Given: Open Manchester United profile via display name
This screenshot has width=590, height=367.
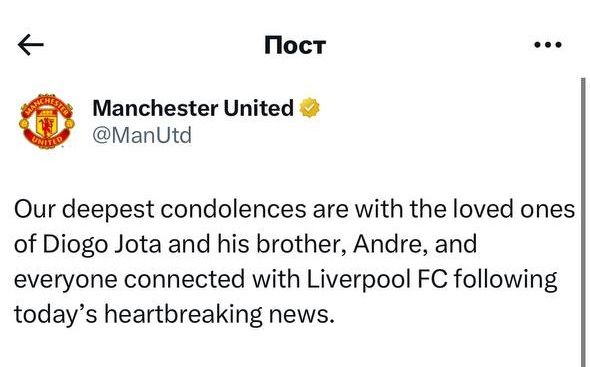Looking at the screenshot, I should click(193, 108).
